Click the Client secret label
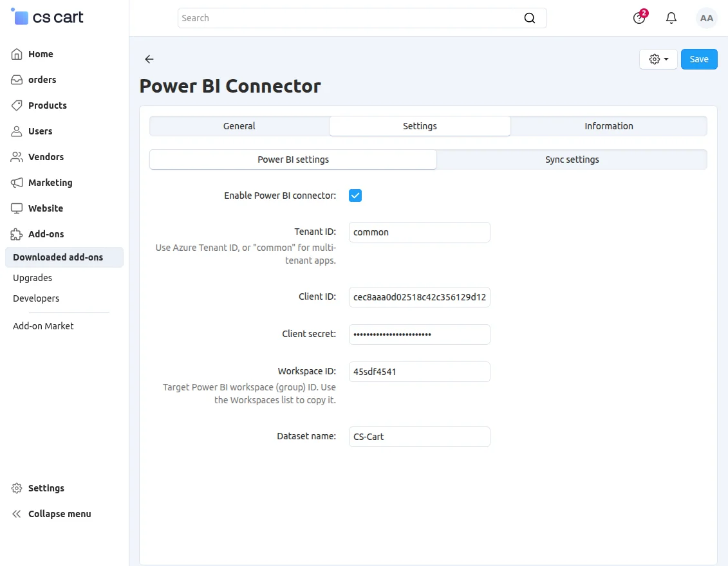728x566 pixels. (309, 334)
